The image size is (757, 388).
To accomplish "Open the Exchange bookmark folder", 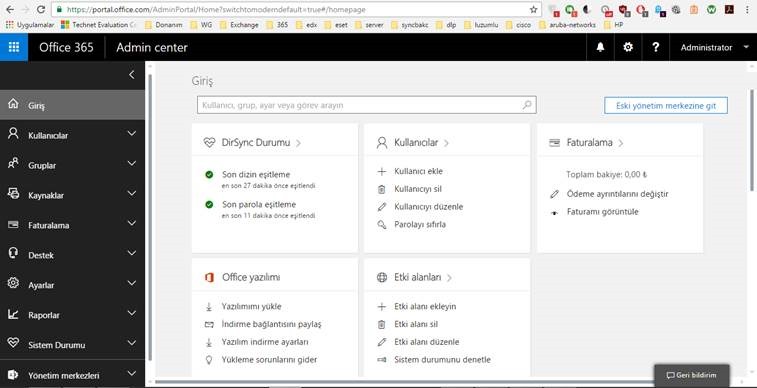I will coord(239,25).
